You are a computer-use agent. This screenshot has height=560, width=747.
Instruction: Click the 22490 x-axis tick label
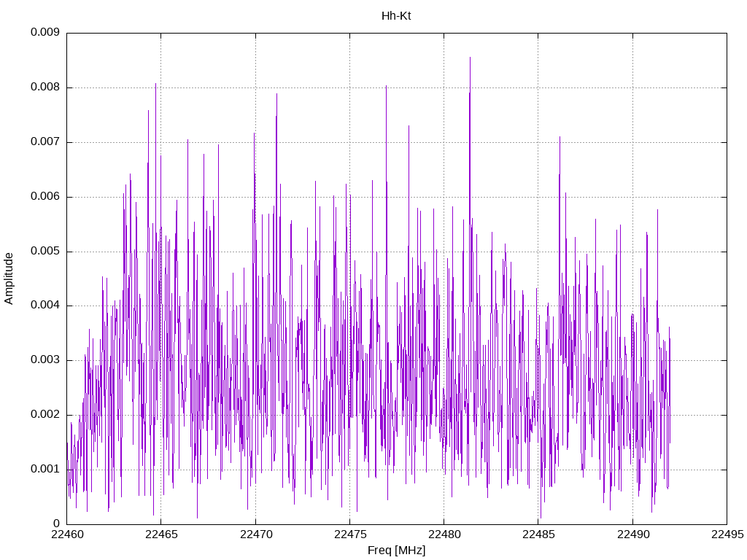(633, 534)
